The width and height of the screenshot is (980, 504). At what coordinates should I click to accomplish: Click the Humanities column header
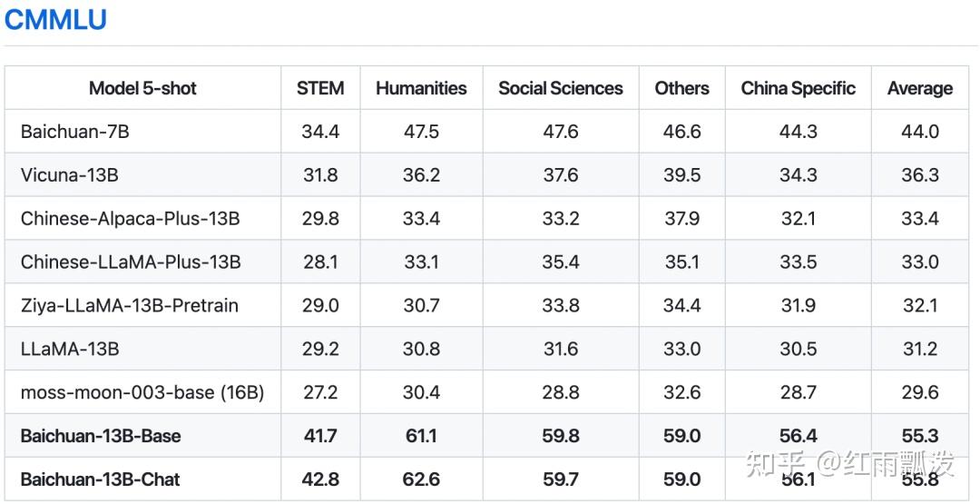[421, 88]
